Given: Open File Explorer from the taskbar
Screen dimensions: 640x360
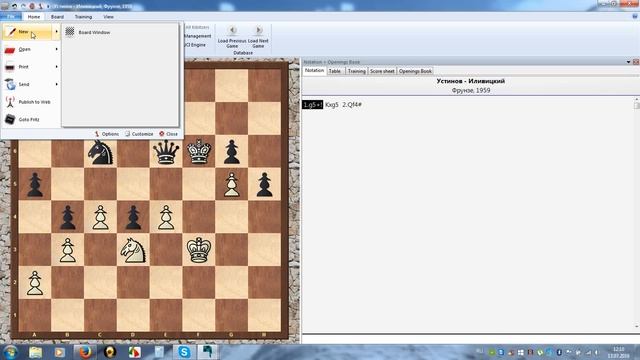Looking at the screenshot, I should tap(36, 352).
